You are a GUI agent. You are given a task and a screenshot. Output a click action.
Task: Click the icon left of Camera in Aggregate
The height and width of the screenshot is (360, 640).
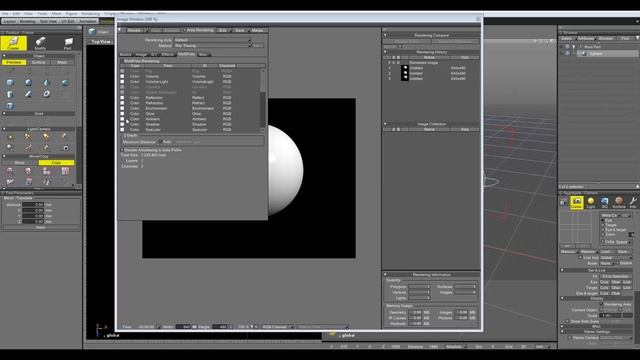pos(564,202)
